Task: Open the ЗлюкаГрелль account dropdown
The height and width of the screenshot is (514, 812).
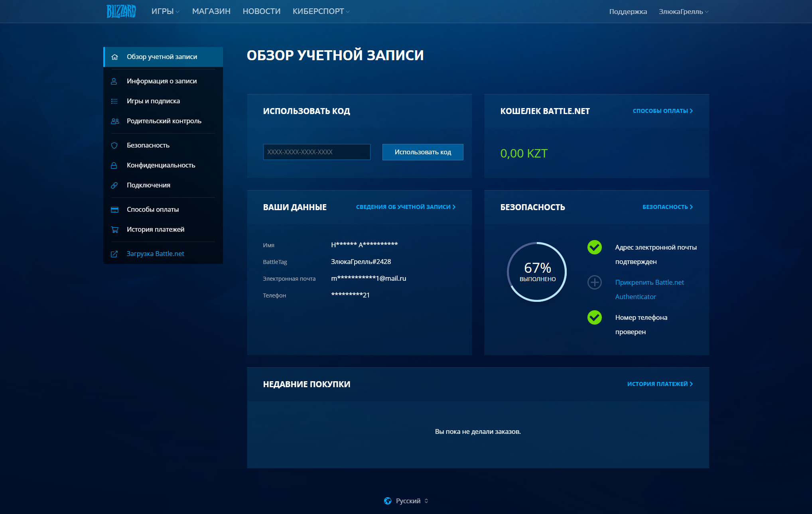Action: coord(684,12)
